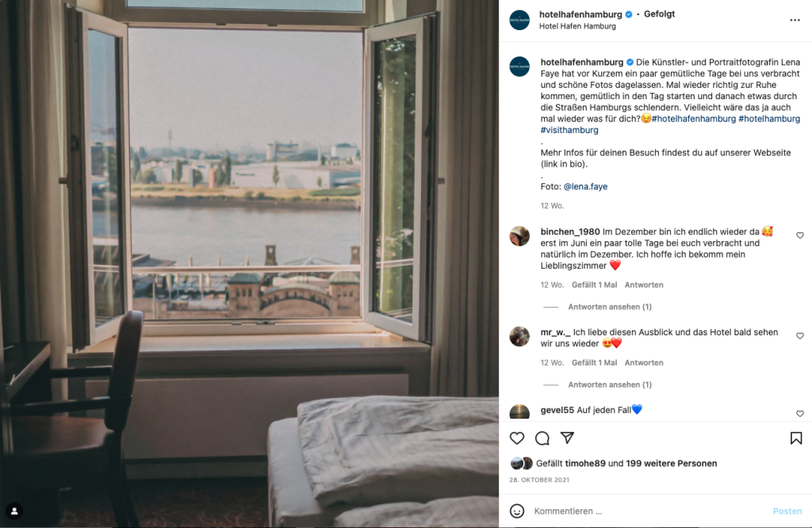Open the #visithamburg hashtag

click(569, 130)
